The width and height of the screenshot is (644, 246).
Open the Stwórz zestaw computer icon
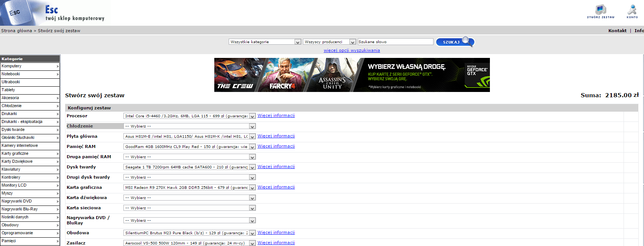(x=601, y=12)
